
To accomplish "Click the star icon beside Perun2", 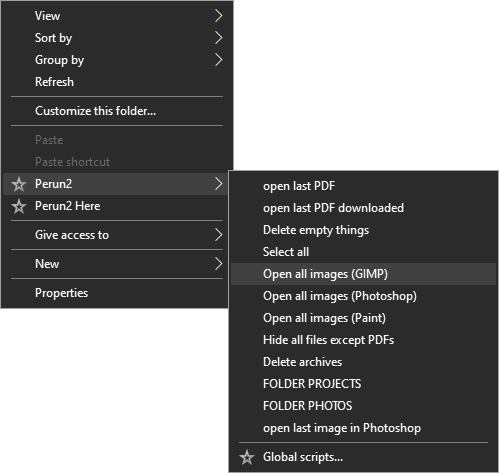I will [x=19, y=184].
